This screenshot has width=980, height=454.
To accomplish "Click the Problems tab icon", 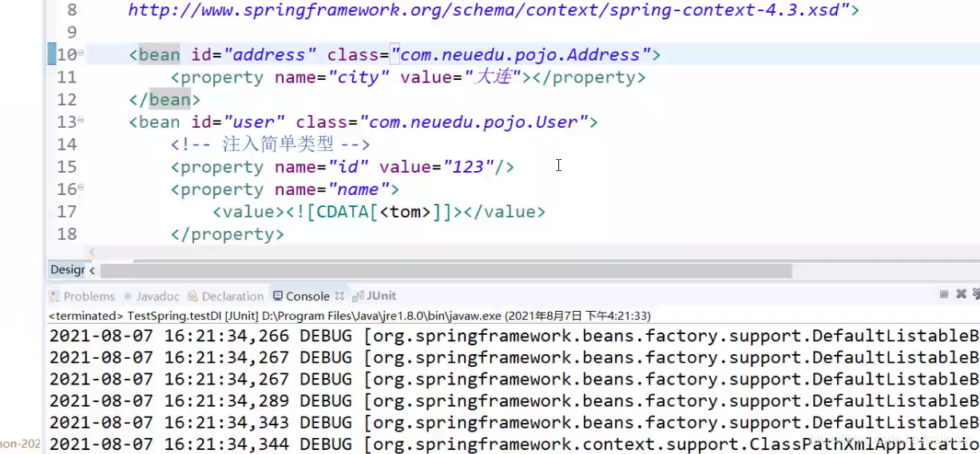I will coord(56,296).
